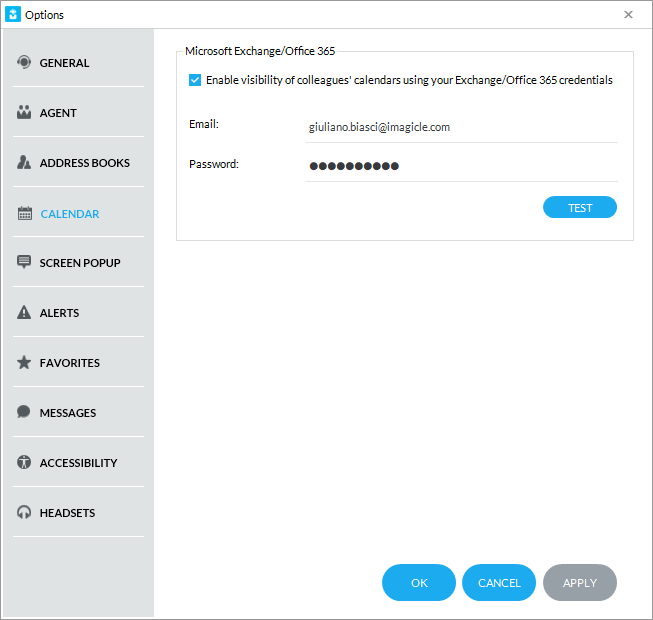Image resolution: width=653 pixels, height=620 pixels.
Task: Click the Calendar grid icon
Action: pyautogui.click(x=25, y=213)
